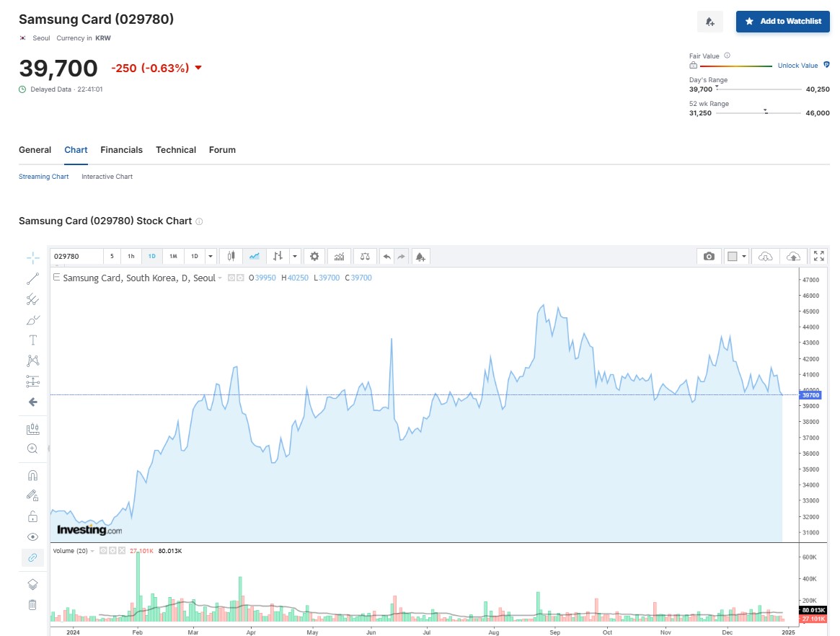Click info icon beside Stock Chart heading
Viewport: 840px width, 636px height.
point(199,221)
